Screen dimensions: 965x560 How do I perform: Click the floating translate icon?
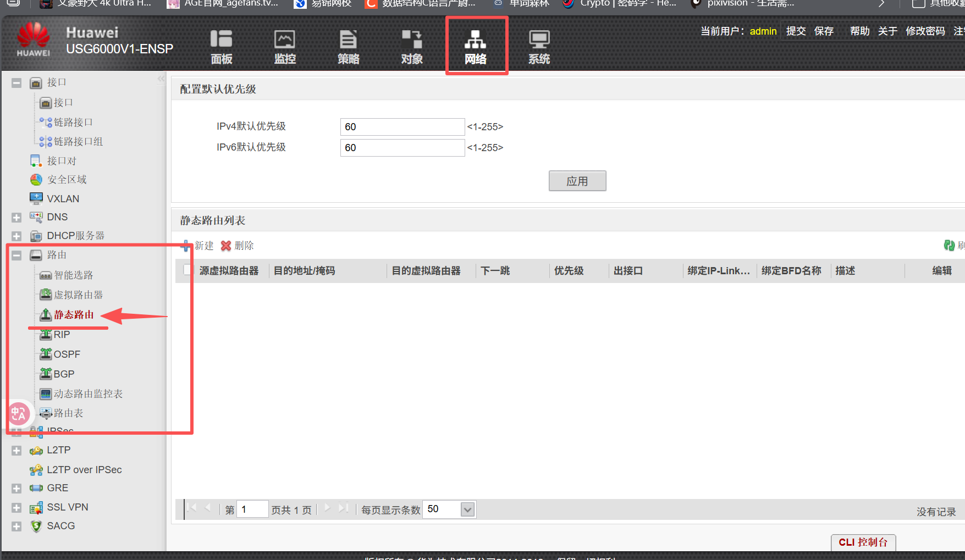18,414
